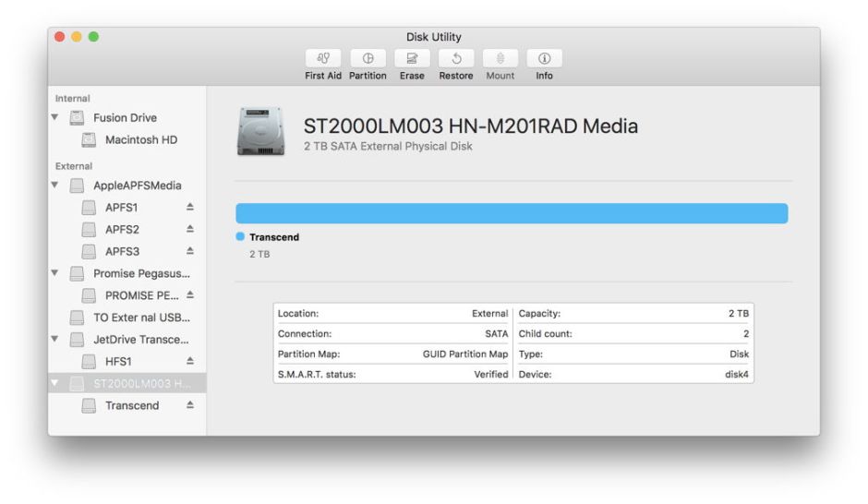Eject the HFS1 volume
This screenshot has width=868, height=504.
(x=190, y=362)
